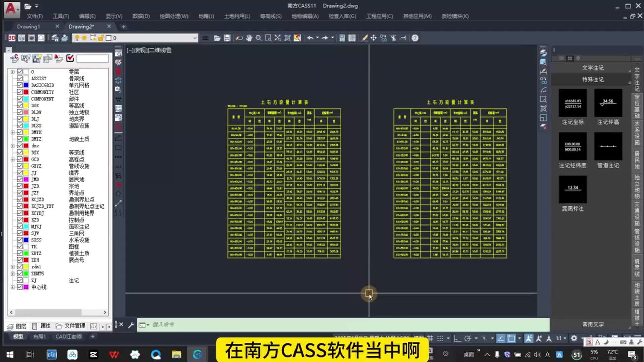Open the Zoom tool on the toolbar
Viewport: 644px width, 362px height.
coord(258,38)
